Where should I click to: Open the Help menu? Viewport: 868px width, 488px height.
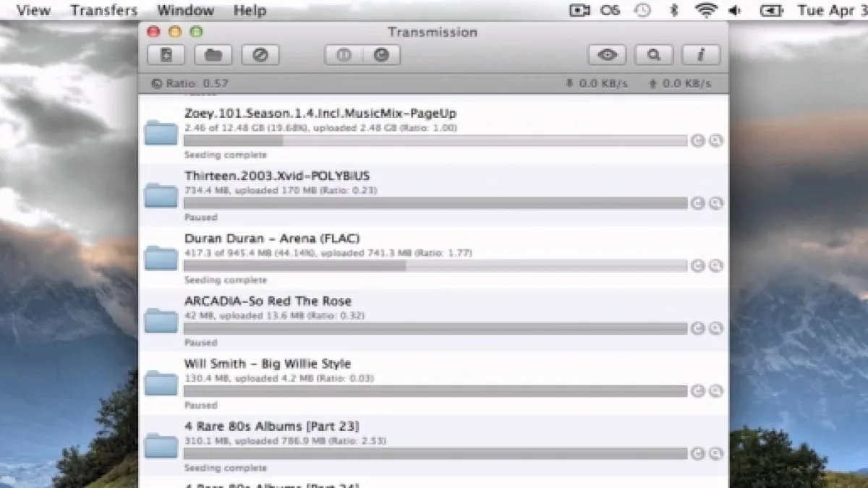pos(250,10)
